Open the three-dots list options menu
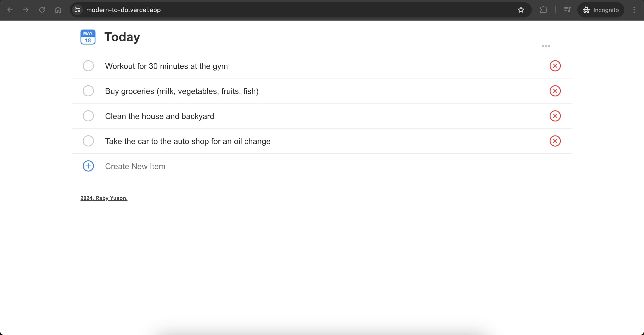Image resolution: width=644 pixels, height=335 pixels. [546, 46]
